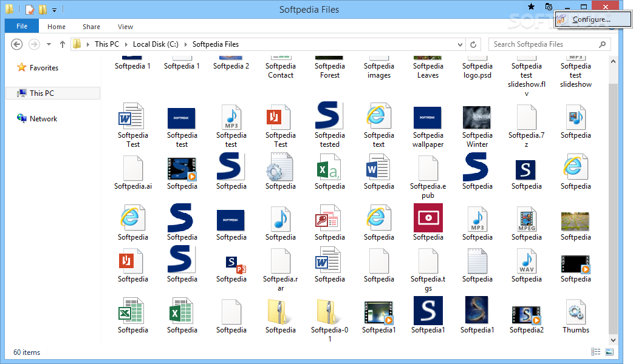Select the Softpedia wallpaper image
The image size is (633, 364).
coord(428,127)
